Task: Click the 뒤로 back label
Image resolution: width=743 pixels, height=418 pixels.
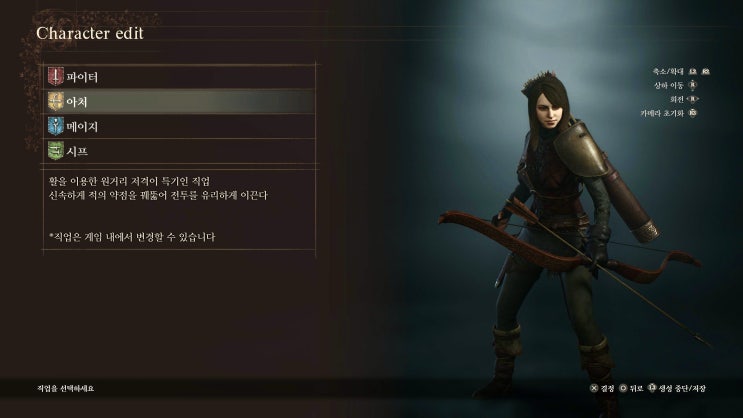Action: (x=636, y=389)
